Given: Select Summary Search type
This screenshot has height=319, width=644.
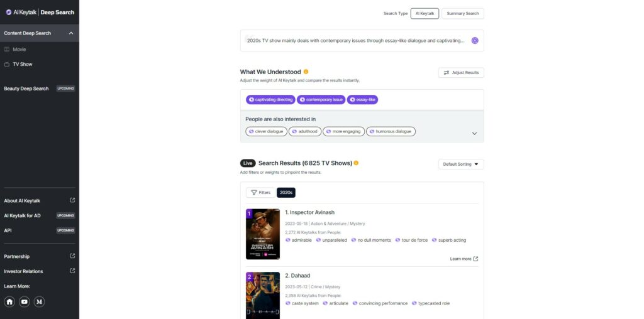Looking at the screenshot, I should 463,14.
